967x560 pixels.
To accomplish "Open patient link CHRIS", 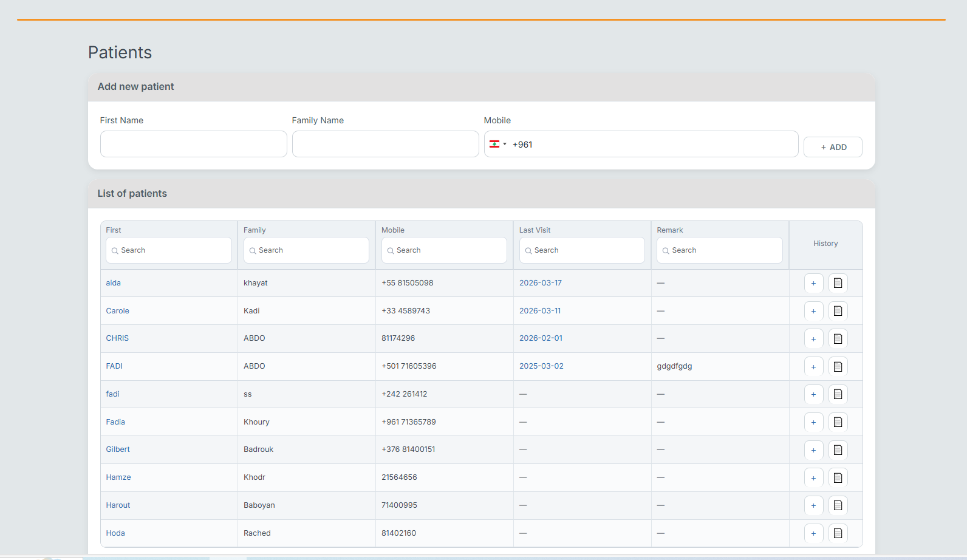I will (117, 338).
